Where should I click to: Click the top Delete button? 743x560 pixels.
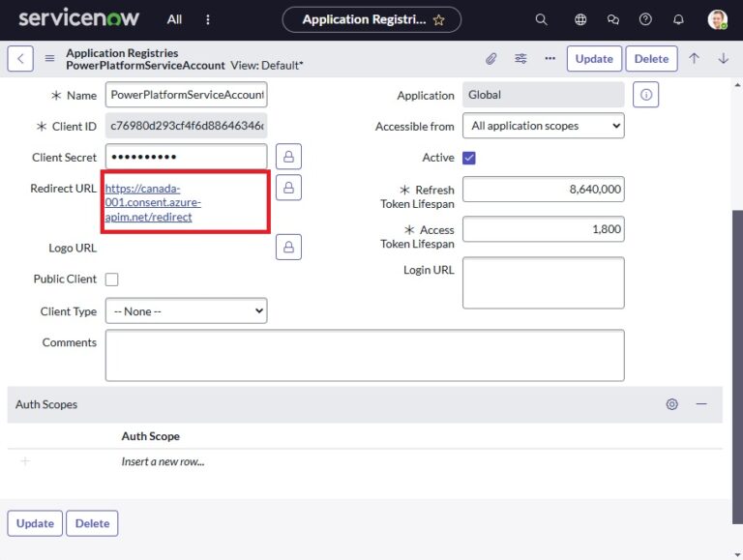pyautogui.click(x=651, y=59)
